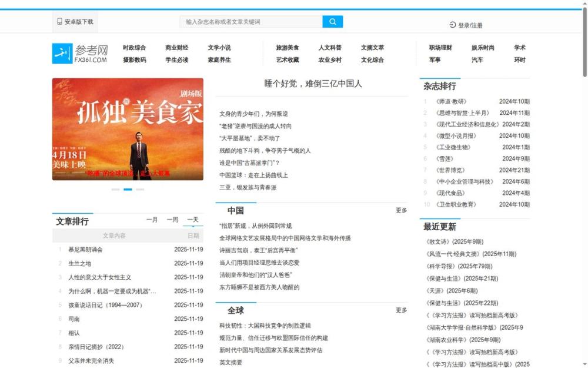Open 时政综合 category
The height and width of the screenshot is (368, 588).
(x=134, y=48)
